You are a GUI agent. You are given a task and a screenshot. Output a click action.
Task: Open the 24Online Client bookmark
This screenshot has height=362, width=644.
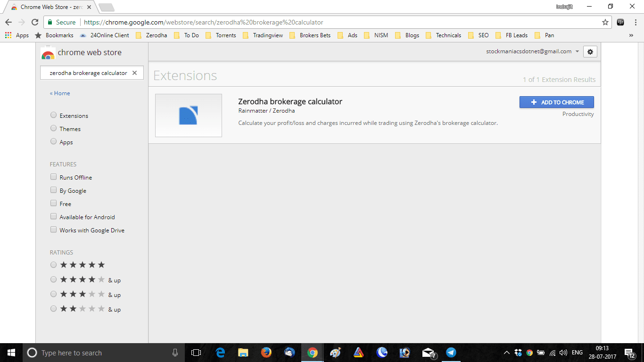coord(105,35)
